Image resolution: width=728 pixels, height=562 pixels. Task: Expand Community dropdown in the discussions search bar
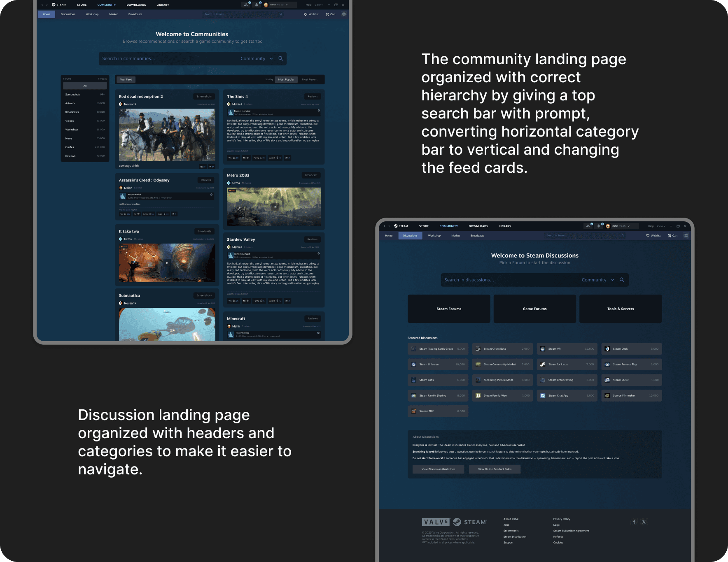pyautogui.click(x=598, y=280)
